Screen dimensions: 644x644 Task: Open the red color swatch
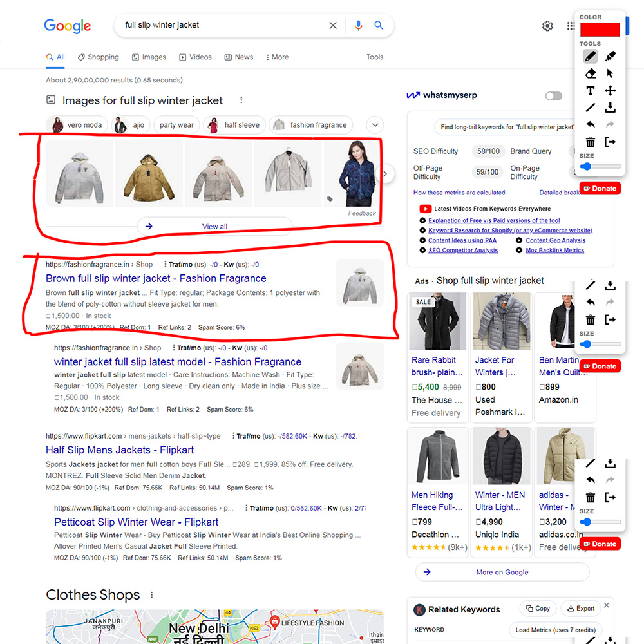pos(599,30)
